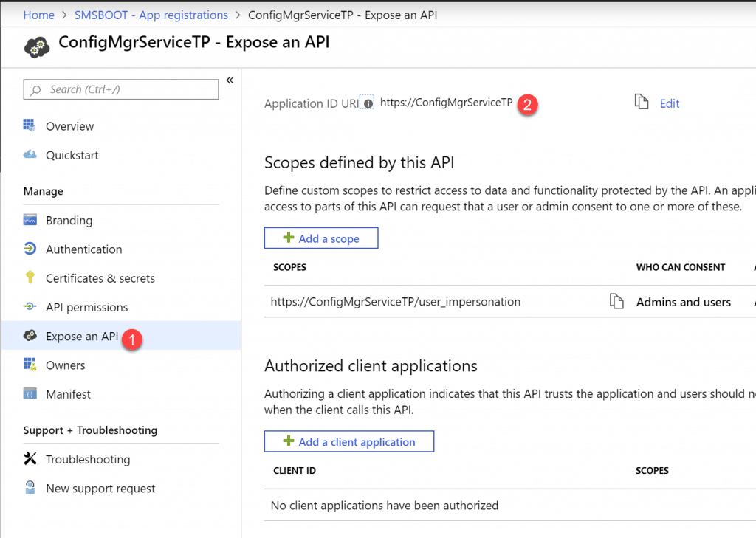Copy the user_impersonation scope using the copy icon
This screenshot has width=756, height=538.
click(x=617, y=301)
